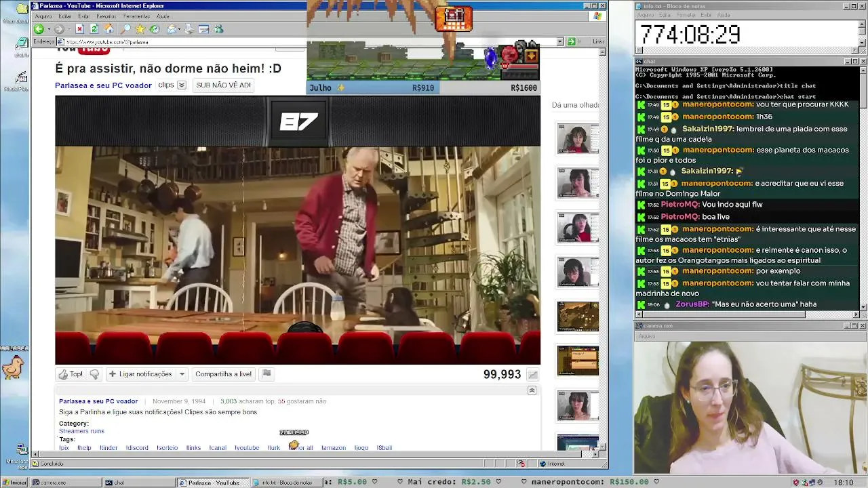This screenshot has width=868, height=488.
Task: Expand the clips dropdown
Action: pos(182,85)
